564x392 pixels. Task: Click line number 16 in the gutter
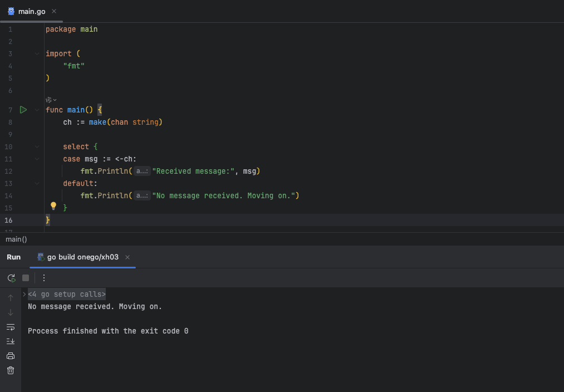click(8, 220)
